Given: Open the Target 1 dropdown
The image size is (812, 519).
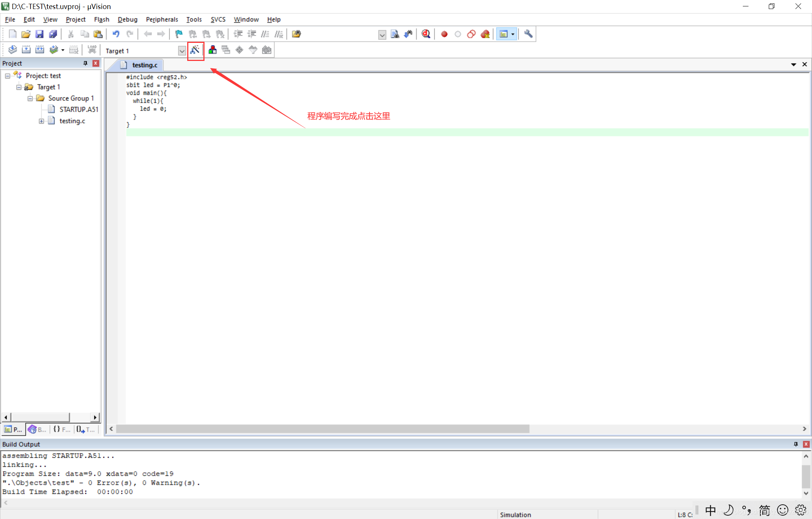Looking at the screenshot, I should click(182, 51).
